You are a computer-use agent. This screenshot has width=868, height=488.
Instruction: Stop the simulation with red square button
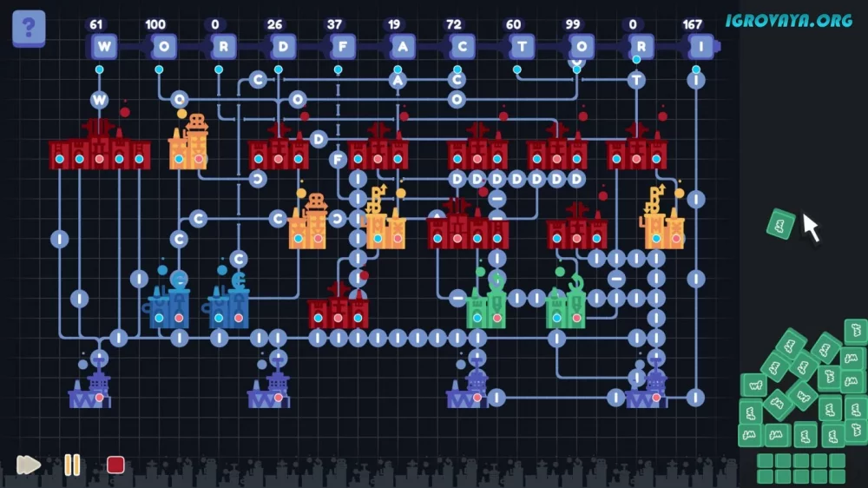click(x=115, y=465)
